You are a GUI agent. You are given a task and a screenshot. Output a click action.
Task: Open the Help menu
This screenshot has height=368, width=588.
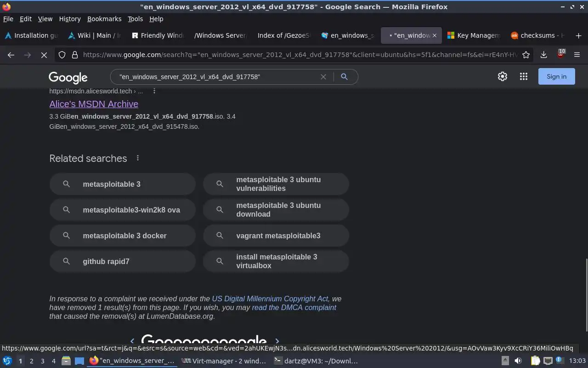[x=156, y=19]
